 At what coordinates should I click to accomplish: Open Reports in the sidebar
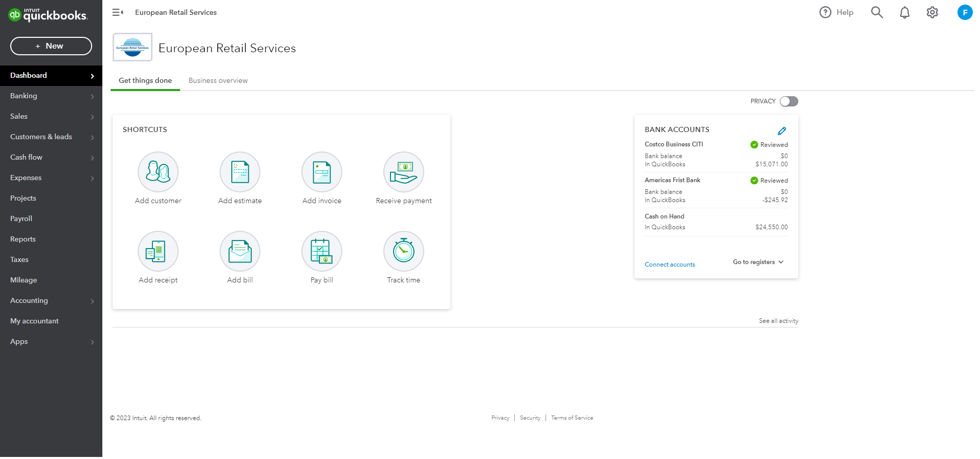pyautogui.click(x=51, y=239)
